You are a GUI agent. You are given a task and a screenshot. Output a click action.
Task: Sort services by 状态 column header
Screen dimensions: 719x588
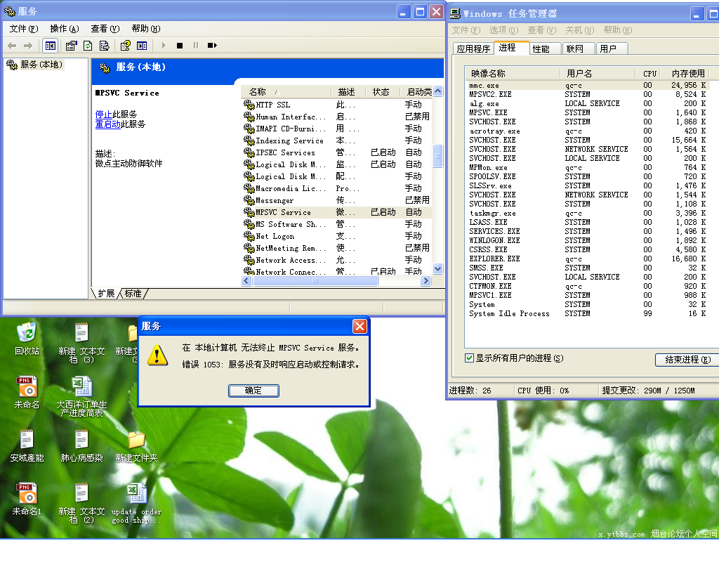(x=383, y=92)
